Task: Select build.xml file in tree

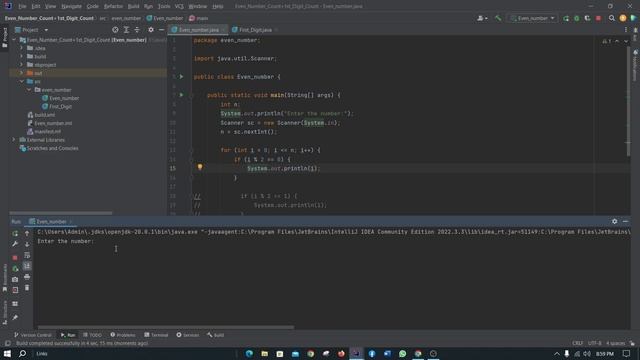Action: pos(41,115)
